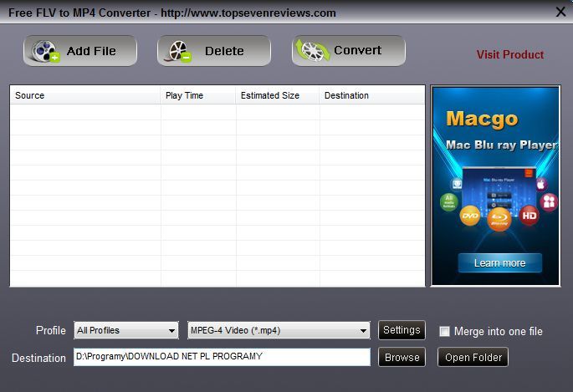The image size is (573, 392).
Task: Sort by the Play Time column header
Action: (x=198, y=95)
